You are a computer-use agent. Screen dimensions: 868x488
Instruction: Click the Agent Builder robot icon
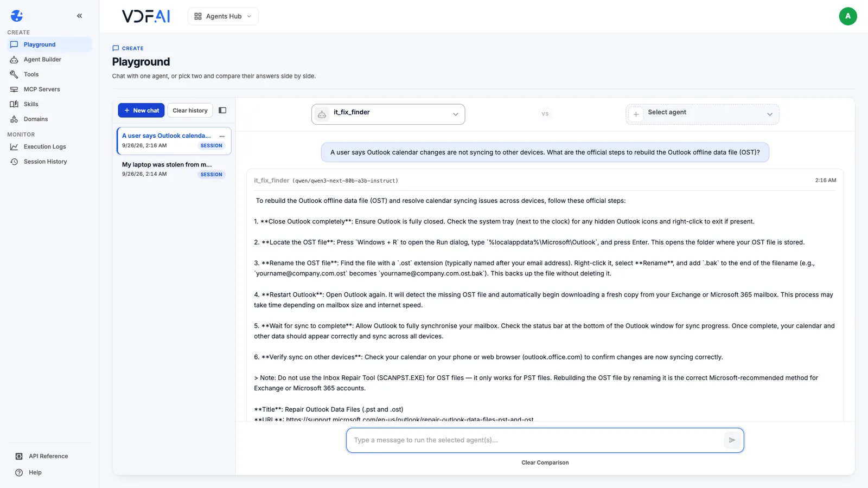pos(14,60)
